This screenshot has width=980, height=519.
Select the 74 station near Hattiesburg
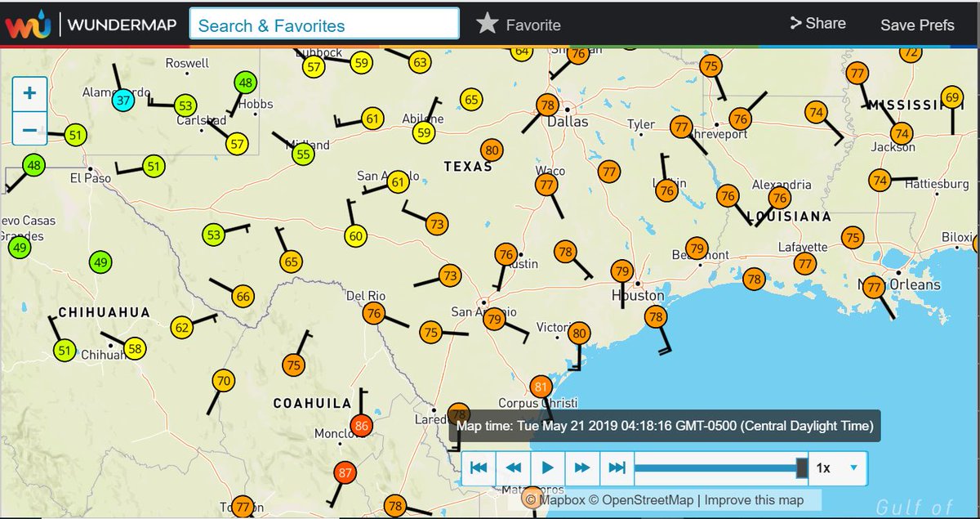click(880, 180)
